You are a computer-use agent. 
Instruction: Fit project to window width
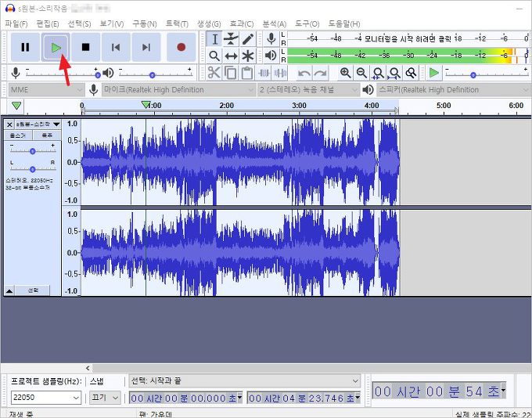pos(394,73)
